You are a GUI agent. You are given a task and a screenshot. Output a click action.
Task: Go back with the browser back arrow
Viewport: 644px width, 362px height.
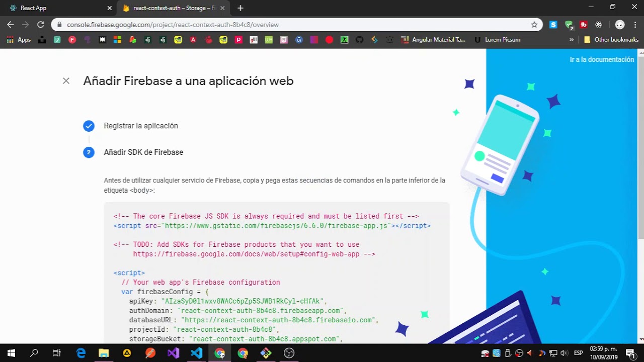[x=10, y=25]
